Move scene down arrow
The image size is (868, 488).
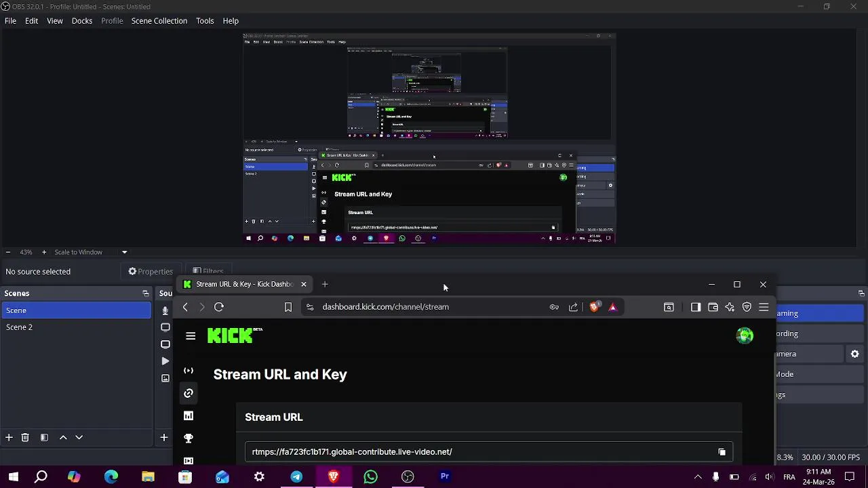coord(79,438)
